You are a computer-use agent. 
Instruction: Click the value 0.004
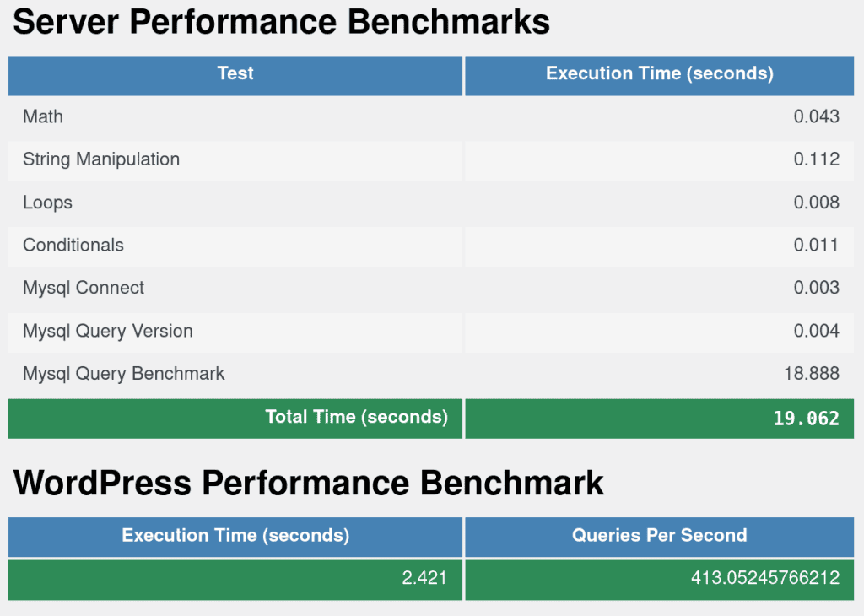pos(816,331)
